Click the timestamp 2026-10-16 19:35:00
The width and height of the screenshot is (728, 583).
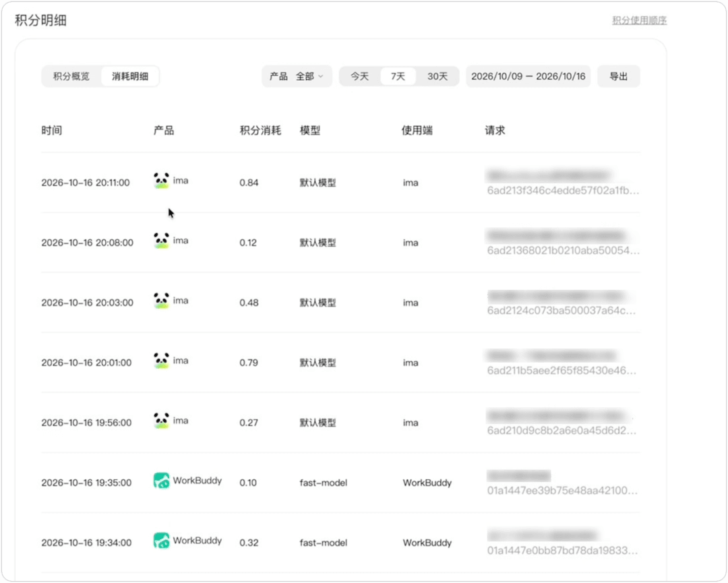[x=86, y=483]
